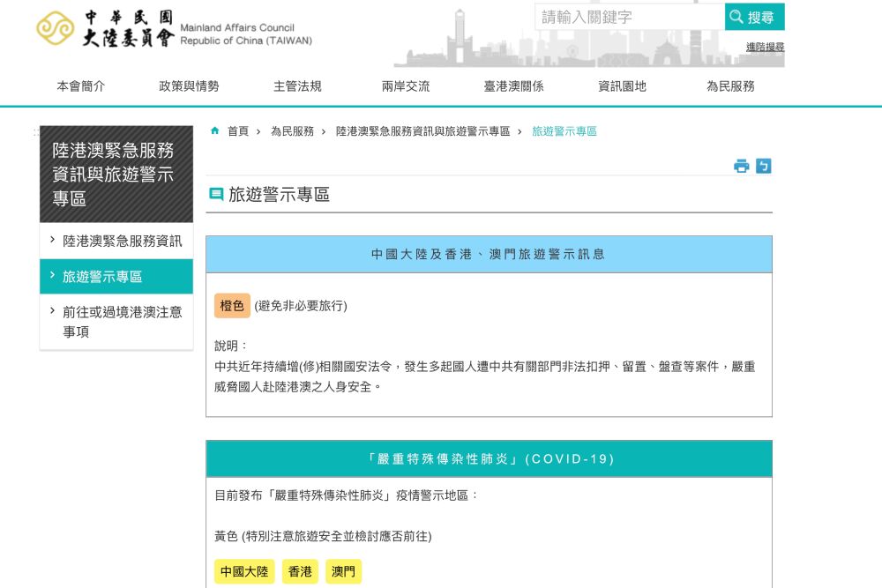Open the 政策與情勢 menu
The image size is (882, 588).
pyautogui.click(x=189, y=86)
